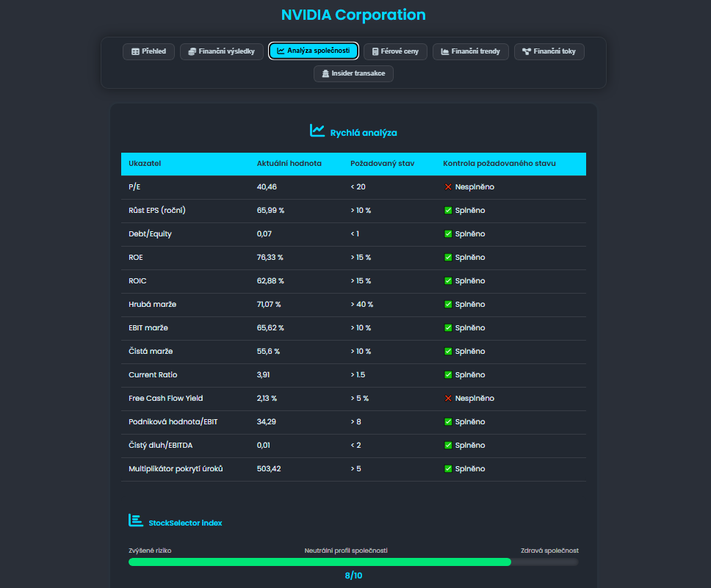Image resolution: width=711 pixels, height=588 pixels.
Task: Click the Požadovaný stav column header
Action: coord(382,164)
